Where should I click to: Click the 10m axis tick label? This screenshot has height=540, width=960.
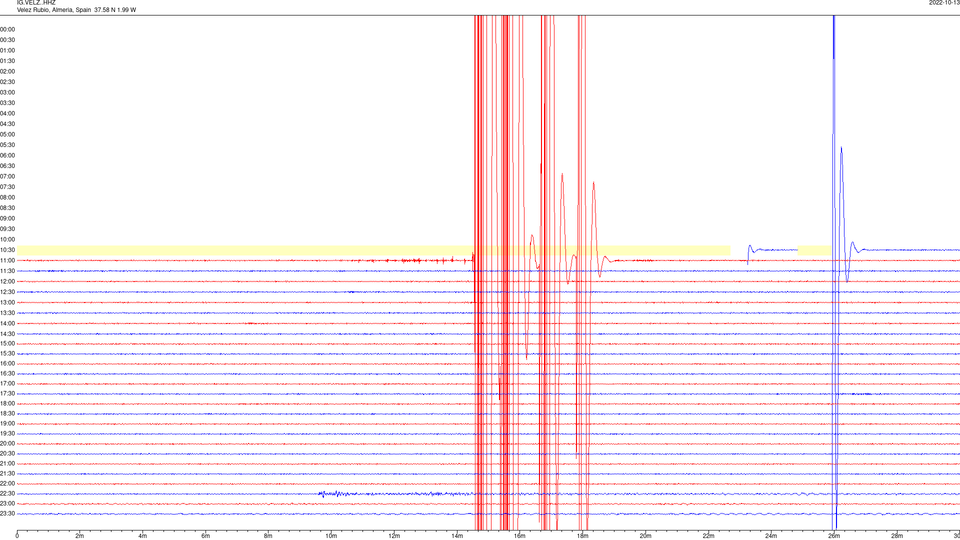tap(331, 536)
